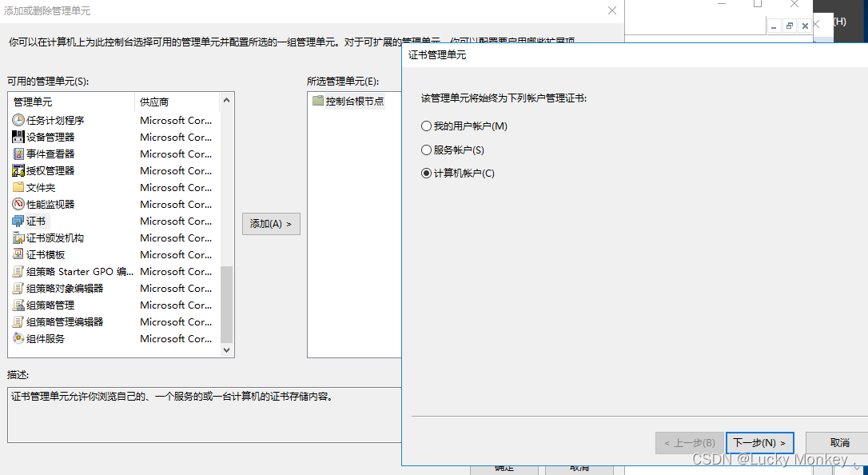Image resolution: width=868 pixels, height=475 pixels.
Task: Click the 管理单元 column header
Action: click(x=71, y=102)
